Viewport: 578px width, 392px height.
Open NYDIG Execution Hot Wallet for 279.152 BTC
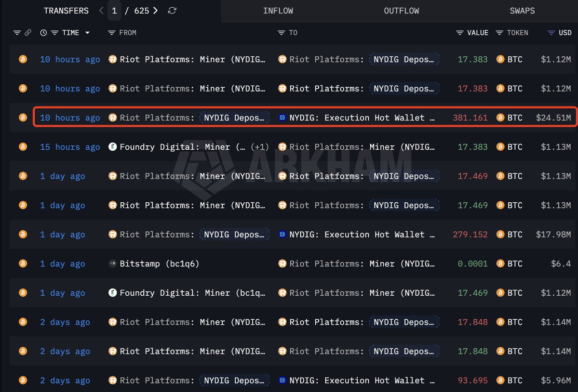[362, 235]
